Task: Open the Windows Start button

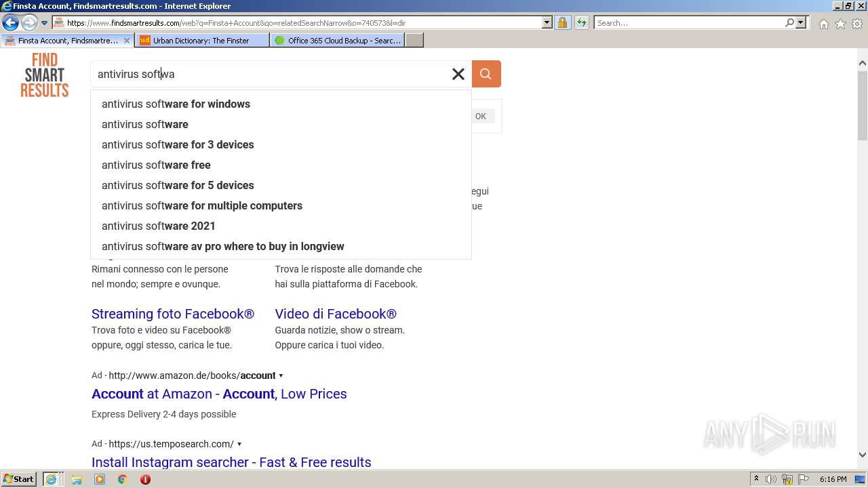Action: coord(20,479)
